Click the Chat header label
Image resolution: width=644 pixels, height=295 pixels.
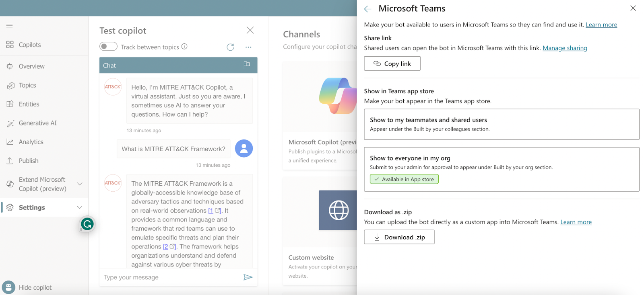click(109, 66)
